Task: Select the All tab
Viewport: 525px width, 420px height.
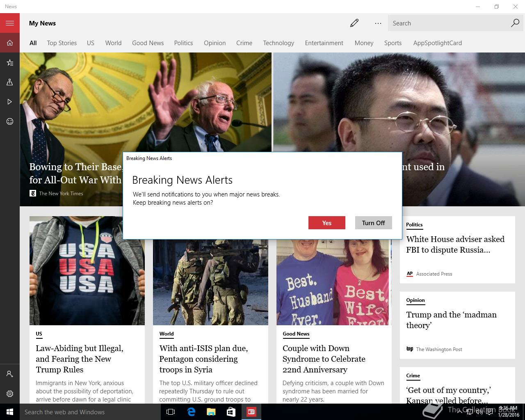Action: pos(33,43)
